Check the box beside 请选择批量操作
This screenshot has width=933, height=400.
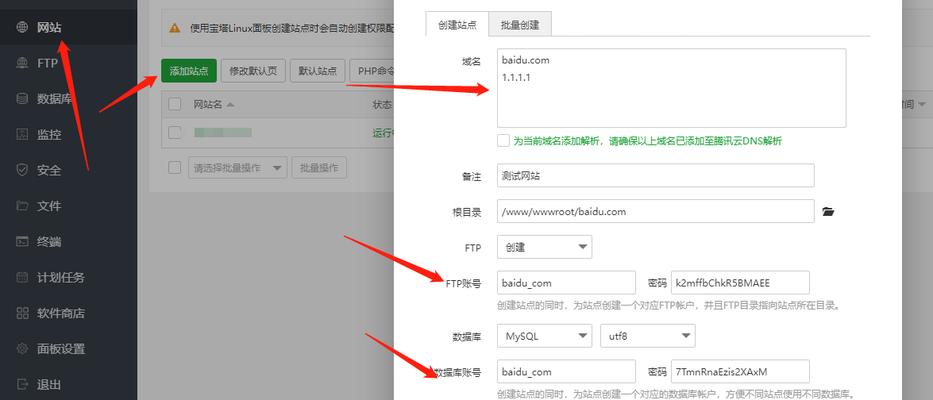pyautogui.click(x=174, y=168)
